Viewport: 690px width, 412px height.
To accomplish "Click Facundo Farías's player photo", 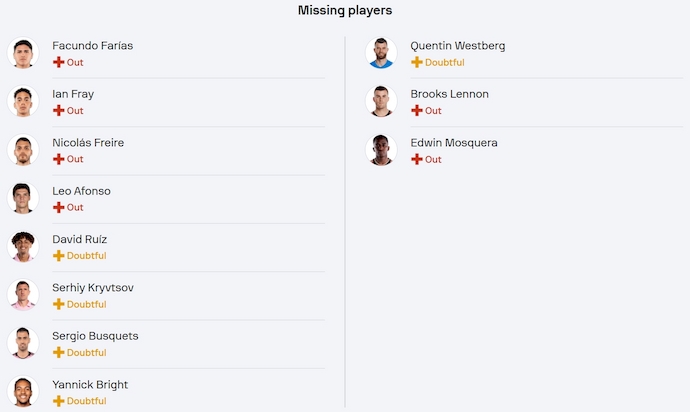I will (x=23, y=53).
